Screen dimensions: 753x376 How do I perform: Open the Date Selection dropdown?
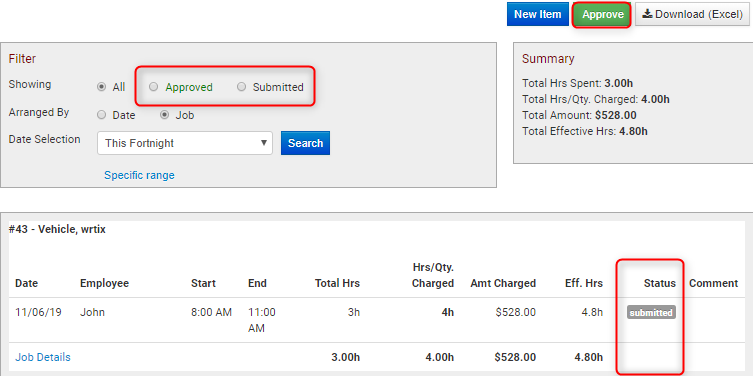point(185,143)
